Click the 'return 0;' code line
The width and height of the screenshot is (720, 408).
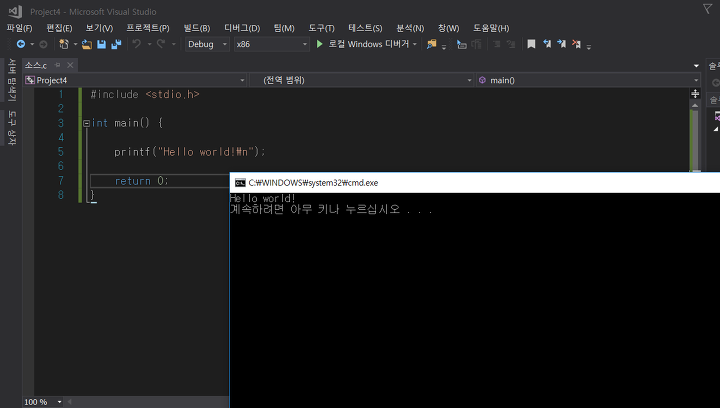pyautogui.click(x=141, y=181)
